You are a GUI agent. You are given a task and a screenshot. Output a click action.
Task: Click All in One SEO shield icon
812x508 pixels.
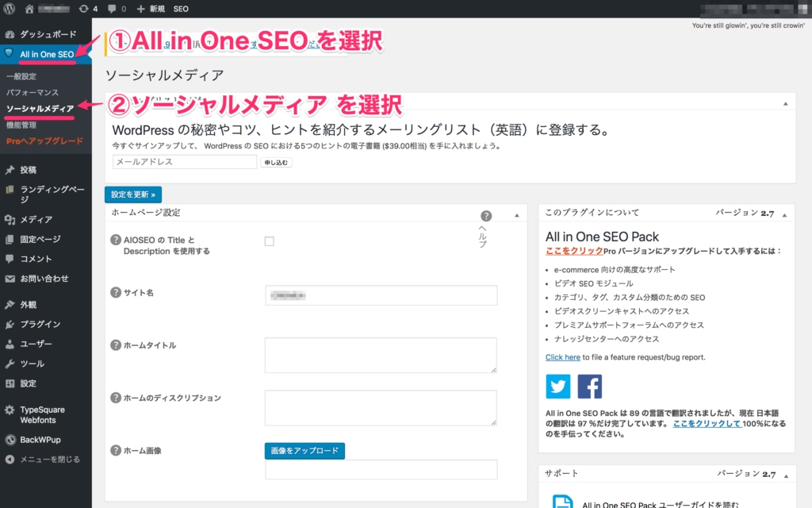point(9,53)
